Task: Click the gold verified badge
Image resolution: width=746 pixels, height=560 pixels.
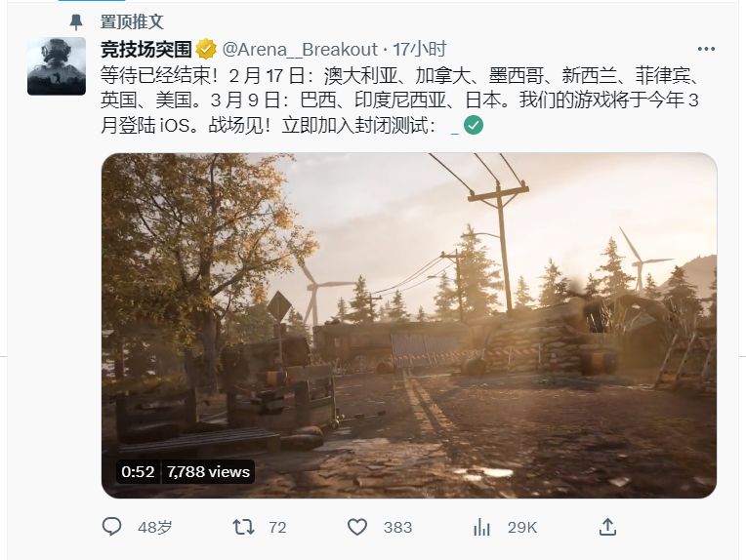Action: (x=206, y=49)
